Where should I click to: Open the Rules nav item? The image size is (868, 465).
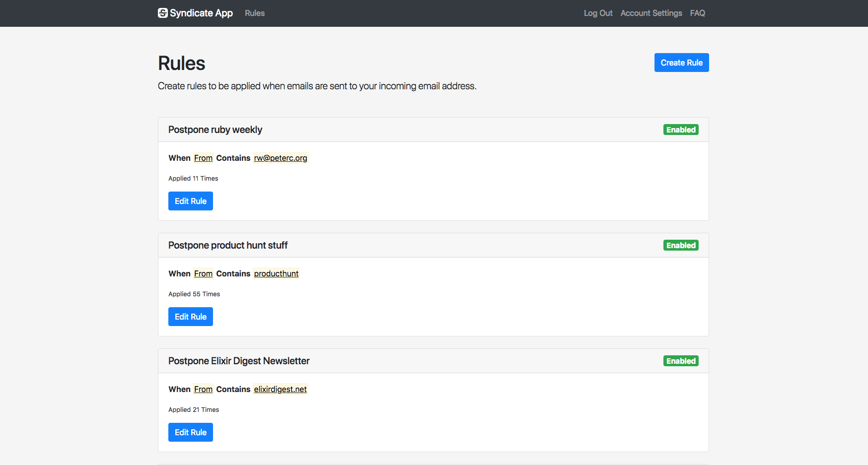255,13
